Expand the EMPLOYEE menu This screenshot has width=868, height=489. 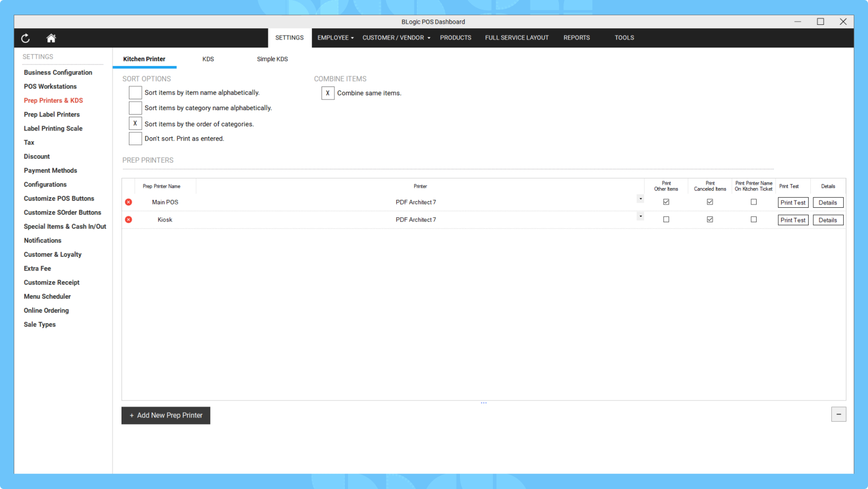(x=336, y=38)
